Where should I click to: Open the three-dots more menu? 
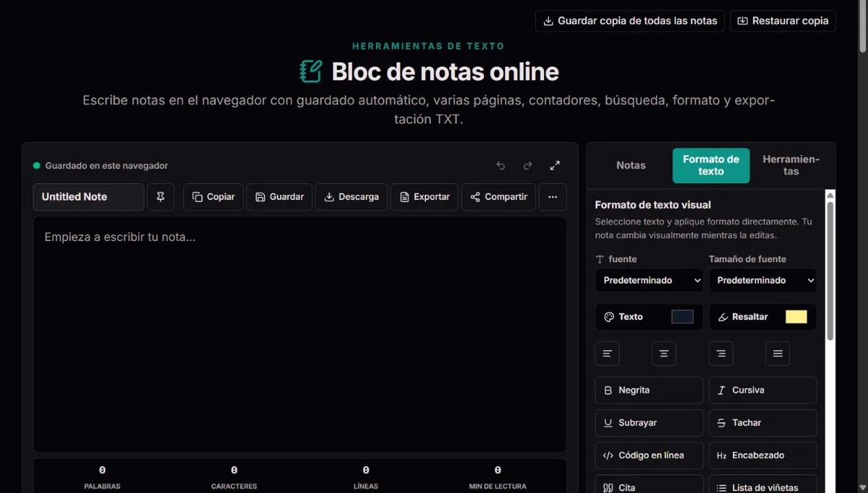[x=553, y=197]
